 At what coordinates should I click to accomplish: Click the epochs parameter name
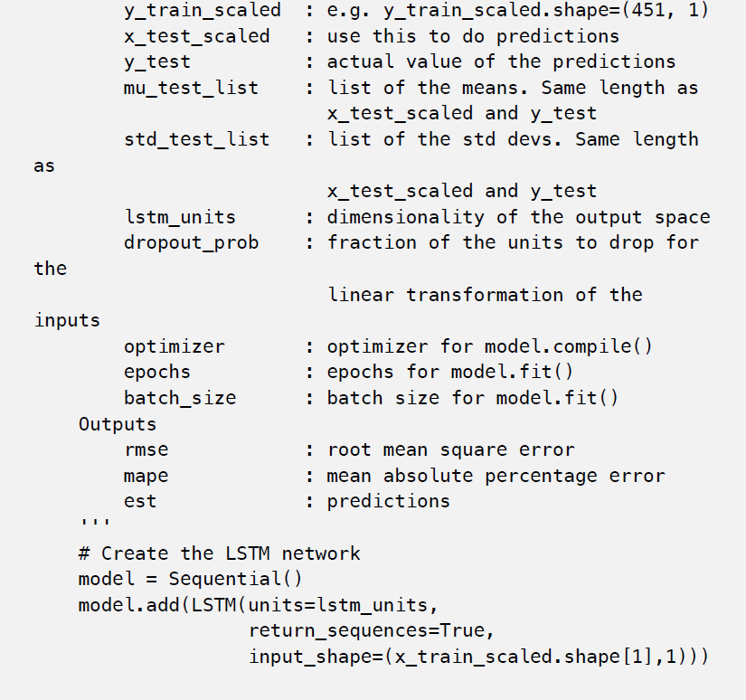[157, 372]
